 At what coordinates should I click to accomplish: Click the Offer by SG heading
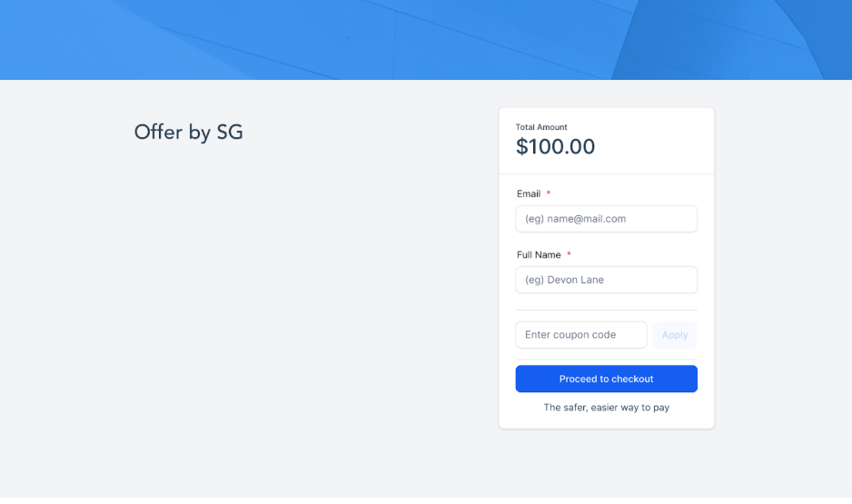(189, 132)
